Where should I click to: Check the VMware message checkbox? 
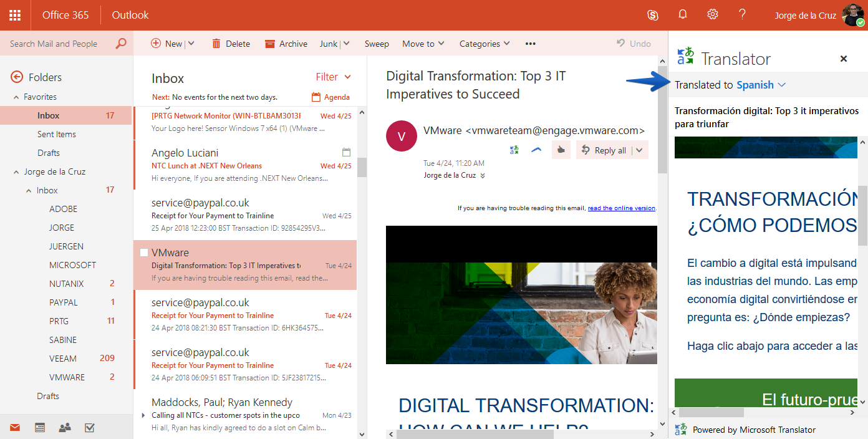pyautogui.click(x=144, y=253)
